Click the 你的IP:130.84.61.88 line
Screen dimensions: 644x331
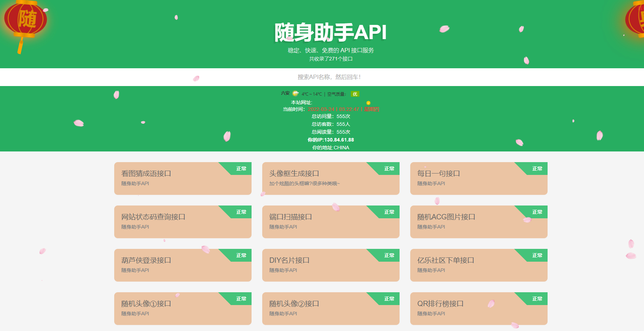pos(331,140)
